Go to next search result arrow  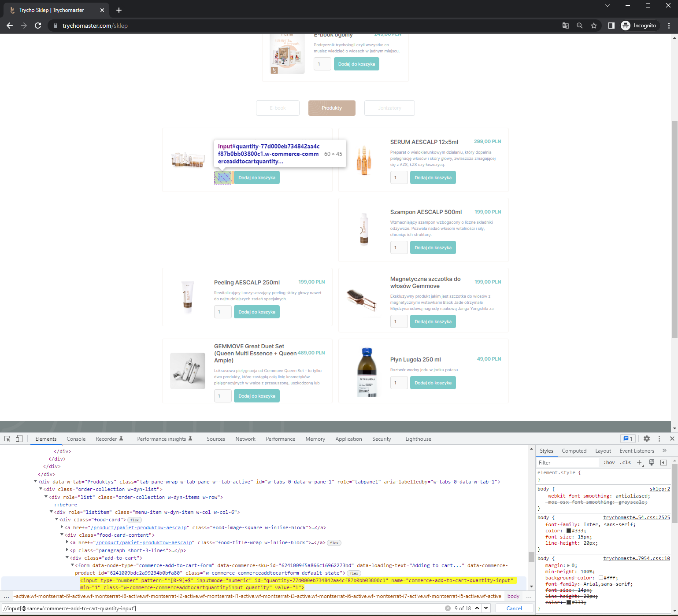tap(486, 608)
